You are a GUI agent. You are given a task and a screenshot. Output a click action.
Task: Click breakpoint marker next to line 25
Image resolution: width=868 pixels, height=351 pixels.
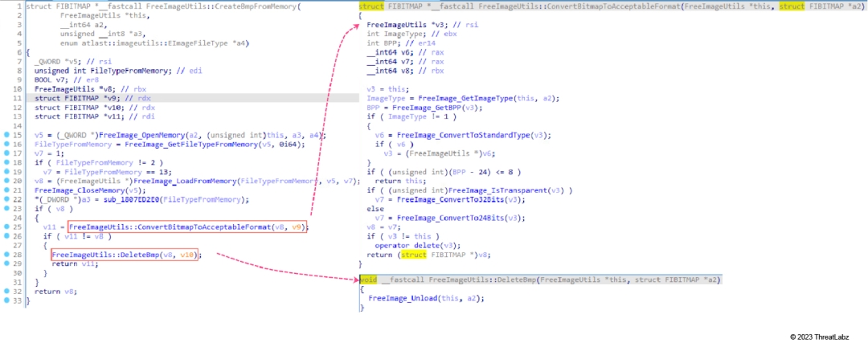coord(6,227)
